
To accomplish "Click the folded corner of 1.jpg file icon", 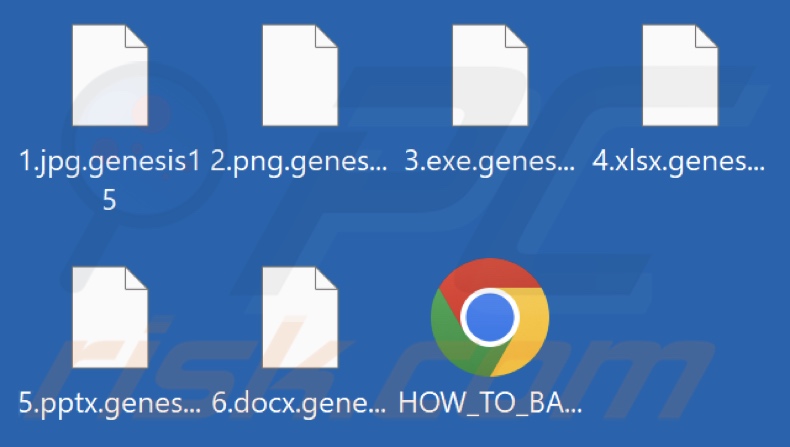I will click(x=136, y=37).
